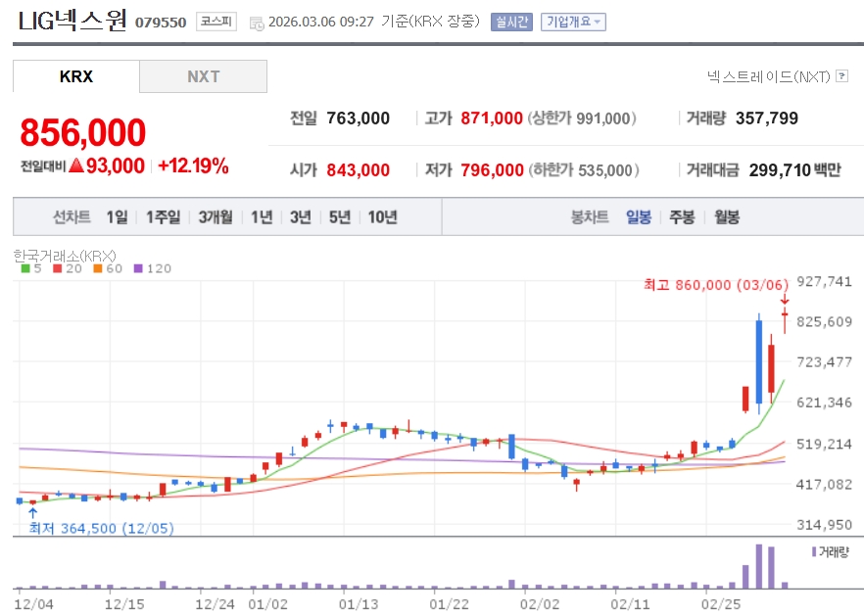Show the 1년 line chart
The height and width of the screenshot is (616, 864).
click(x=262, y=217)
